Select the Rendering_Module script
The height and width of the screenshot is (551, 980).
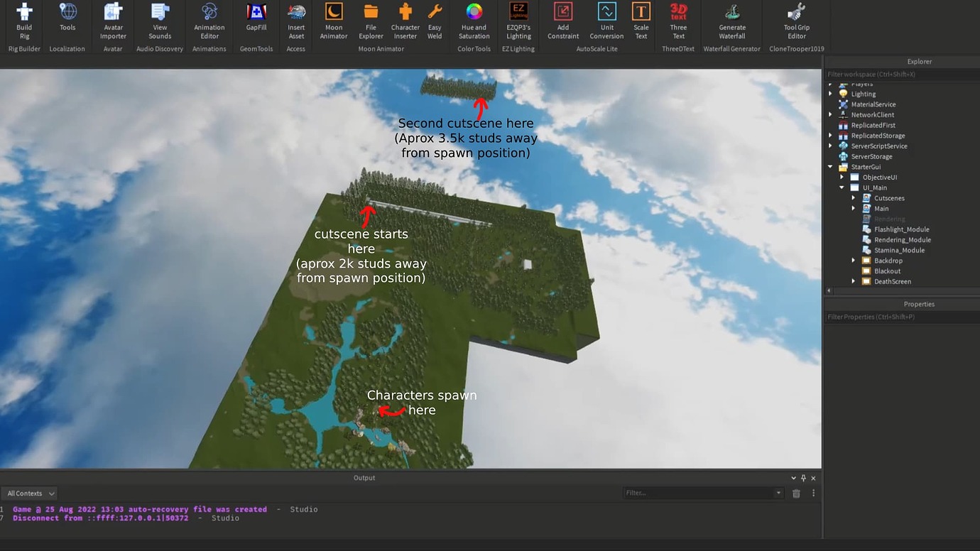(901, 240)
